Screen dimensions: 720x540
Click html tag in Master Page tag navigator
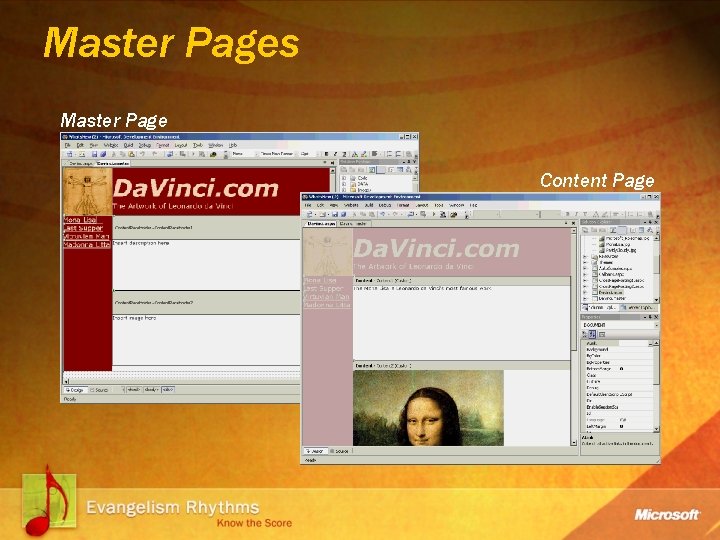click(134, 389)
